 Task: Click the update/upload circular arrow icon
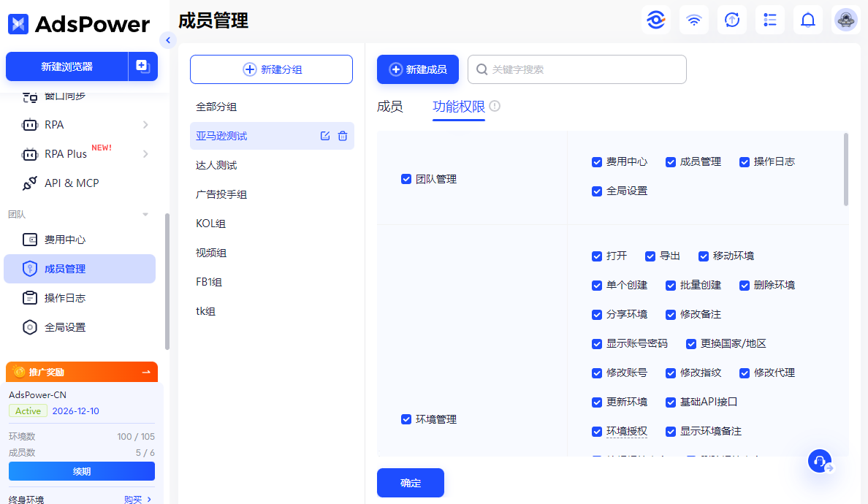tap(732, 20)
